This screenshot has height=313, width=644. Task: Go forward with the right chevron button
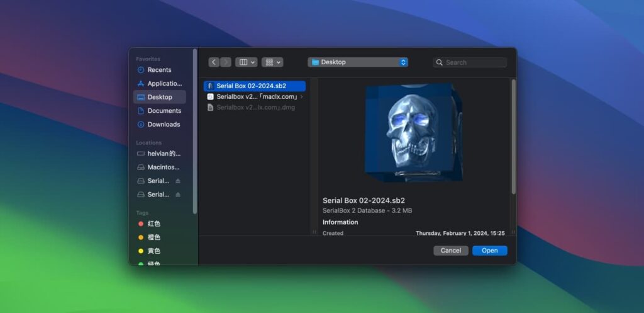(226, 62)
